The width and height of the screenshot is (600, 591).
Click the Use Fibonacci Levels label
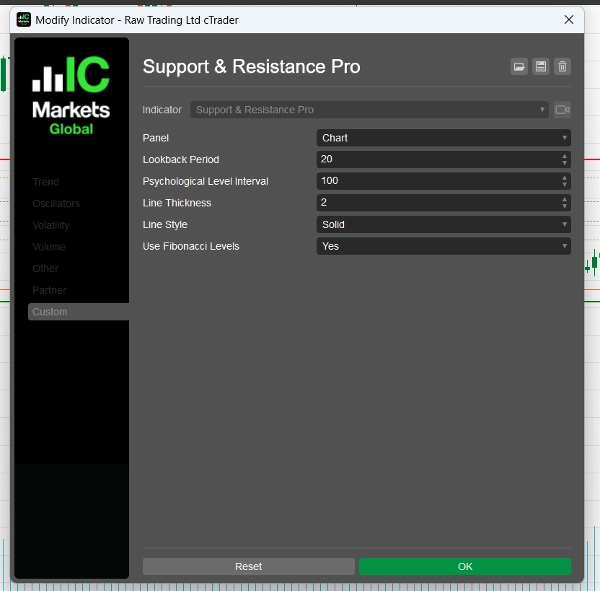(191, 246)
